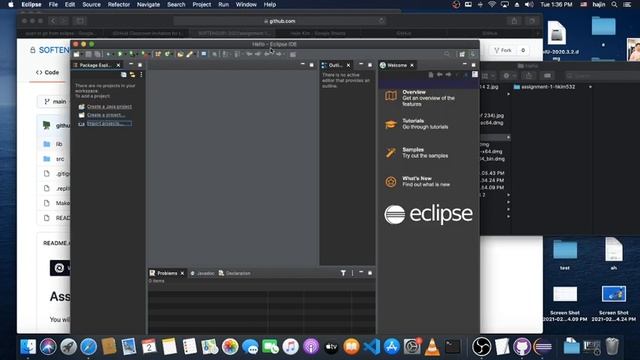
Task: Click the Save All icon in Eclipse toolbar
Action: (x=98, y=54)
